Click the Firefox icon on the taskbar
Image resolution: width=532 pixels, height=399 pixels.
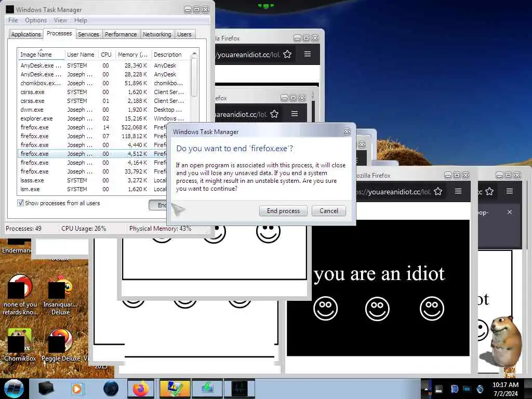[x=141, y=389]
